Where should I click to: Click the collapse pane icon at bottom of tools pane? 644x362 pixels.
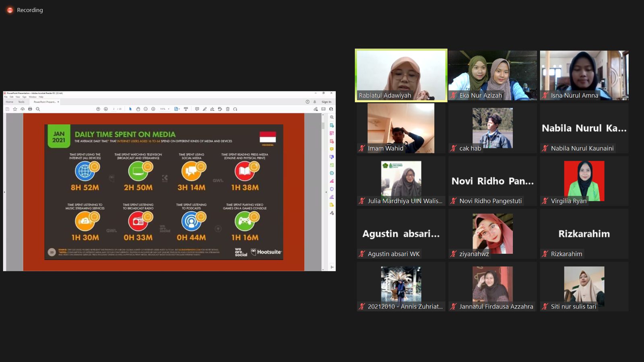pos(332,267)
